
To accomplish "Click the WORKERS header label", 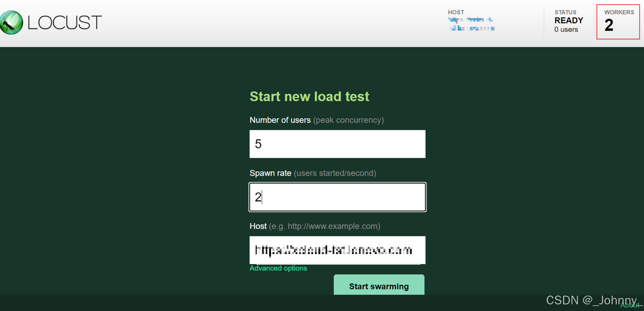I will (x=619, y=12).
